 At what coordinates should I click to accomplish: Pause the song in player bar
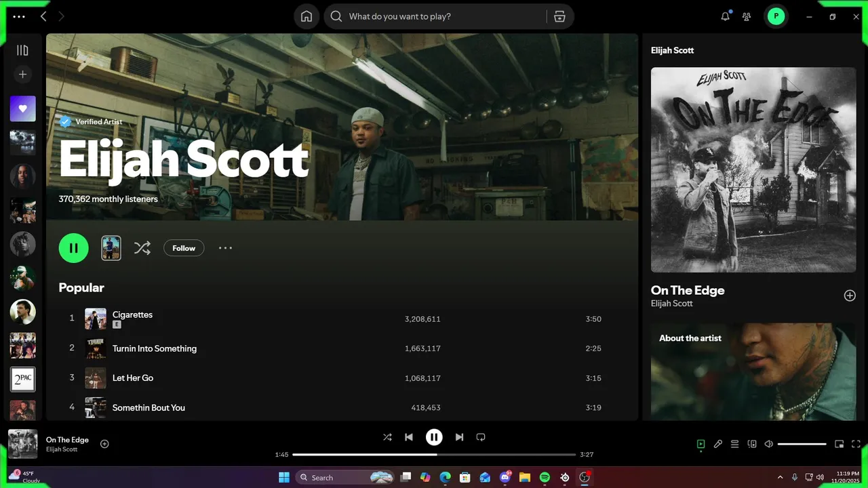(x=434, y=437)
